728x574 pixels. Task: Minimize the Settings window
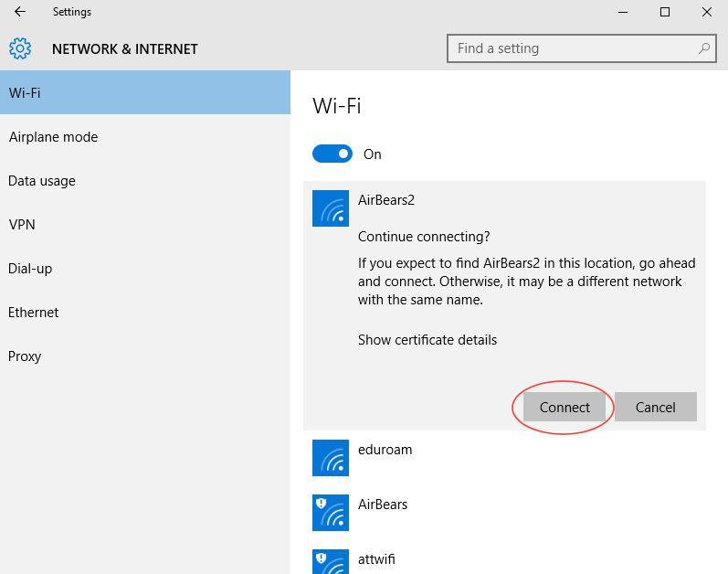click(623, 12)
